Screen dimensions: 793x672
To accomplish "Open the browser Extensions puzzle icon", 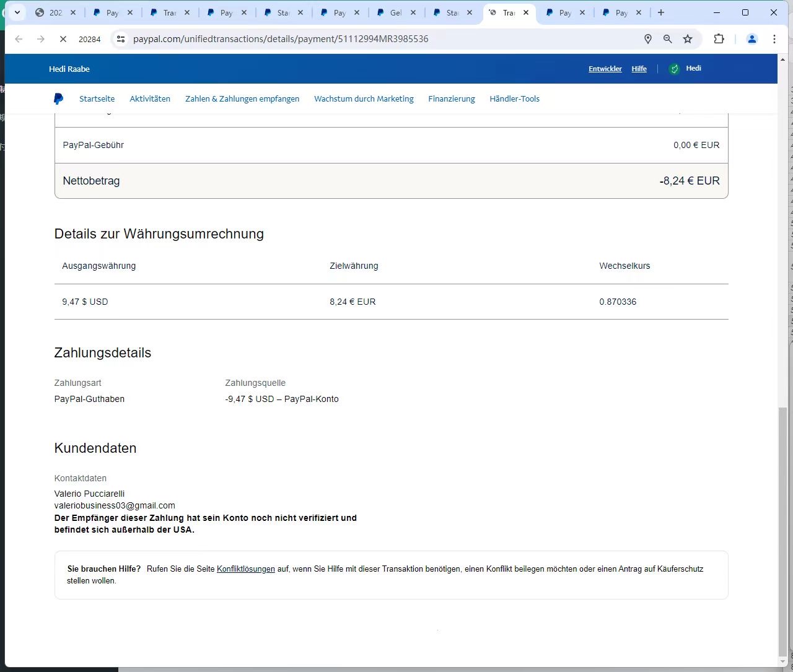I will pos(719,39).
